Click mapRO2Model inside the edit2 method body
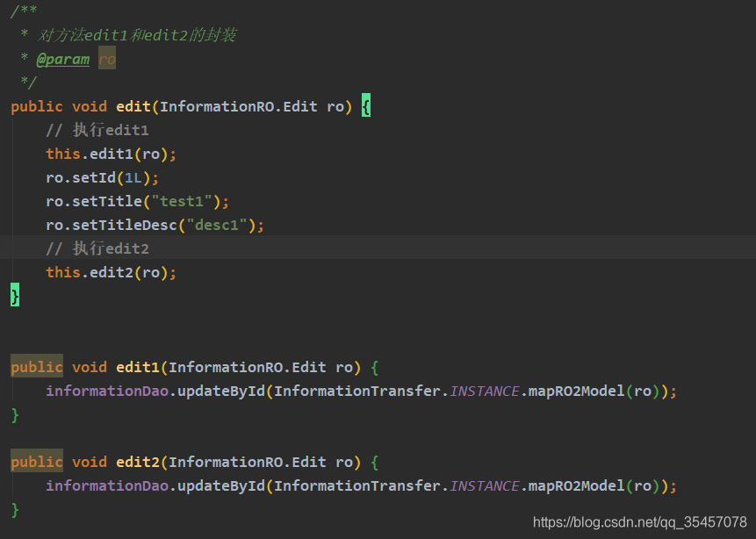 [x=576, y=485]
